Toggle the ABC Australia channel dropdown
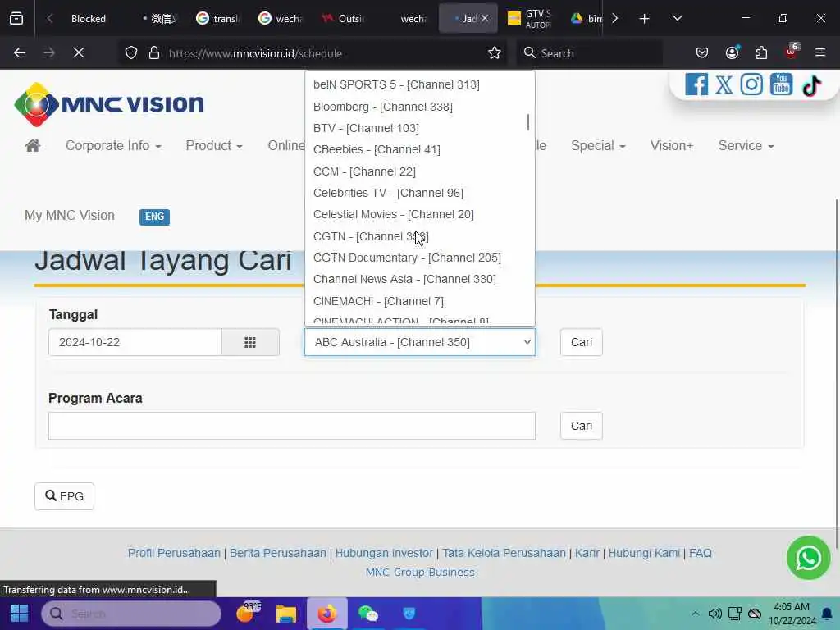Viewport: 840px width, 630px height. [x=419, y=342]
